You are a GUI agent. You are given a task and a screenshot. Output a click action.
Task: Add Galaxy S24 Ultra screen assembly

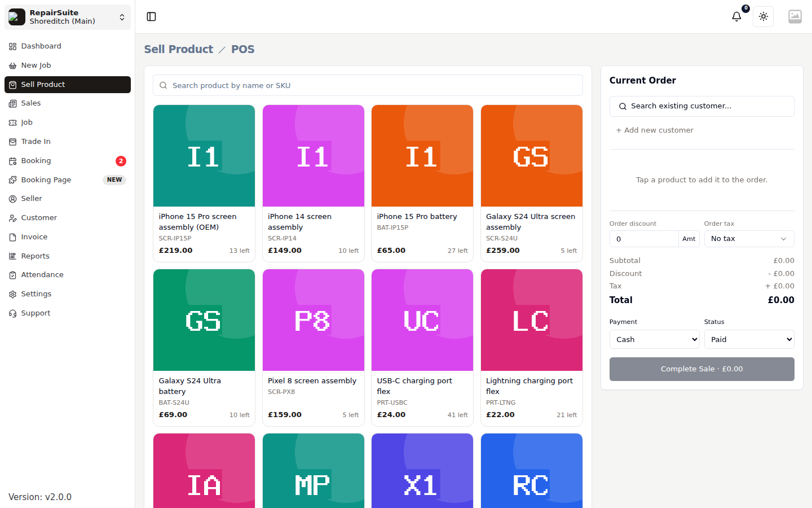(x=532, y=183)
